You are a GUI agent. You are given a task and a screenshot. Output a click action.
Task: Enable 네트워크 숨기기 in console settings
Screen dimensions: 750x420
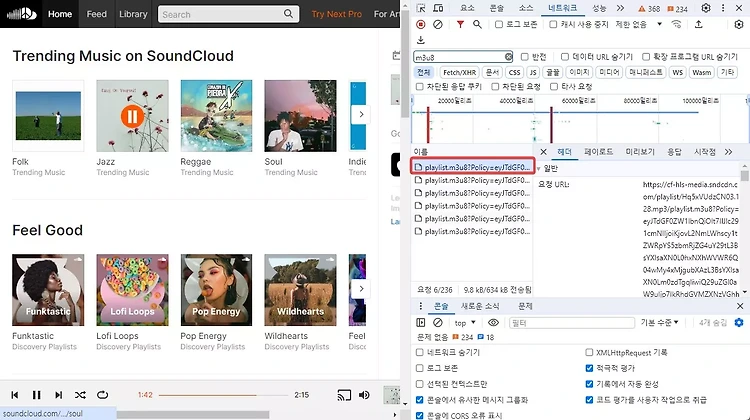pos(419,352)
